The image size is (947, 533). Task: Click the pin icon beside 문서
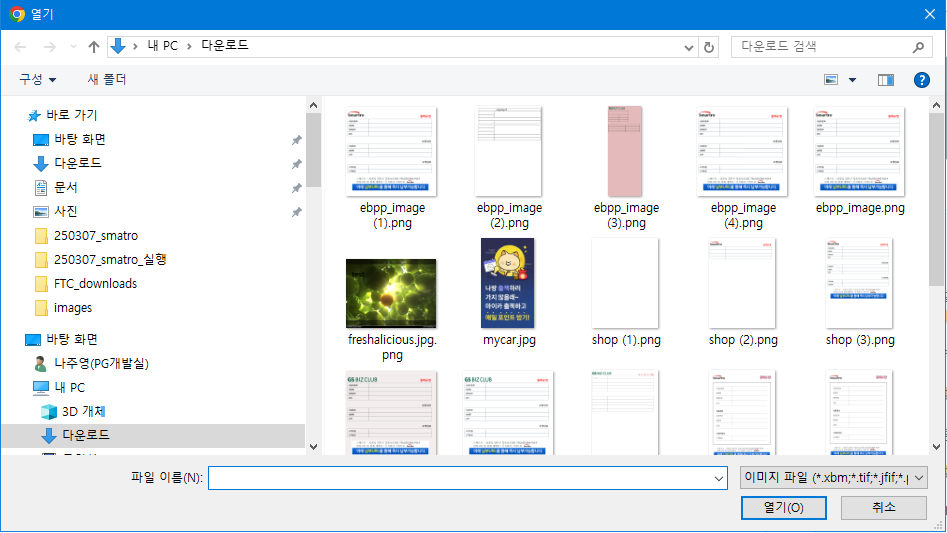click(x=297, y=188)
